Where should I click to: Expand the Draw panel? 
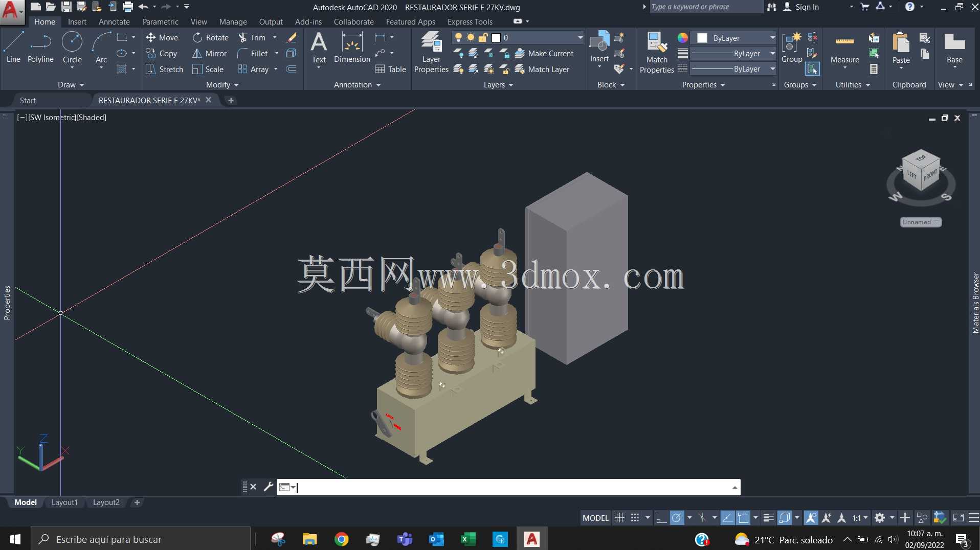pos(71,85)
